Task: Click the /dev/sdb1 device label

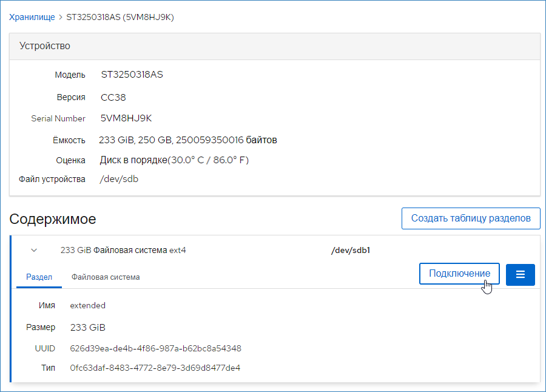Action: click(x=350, y=250)
